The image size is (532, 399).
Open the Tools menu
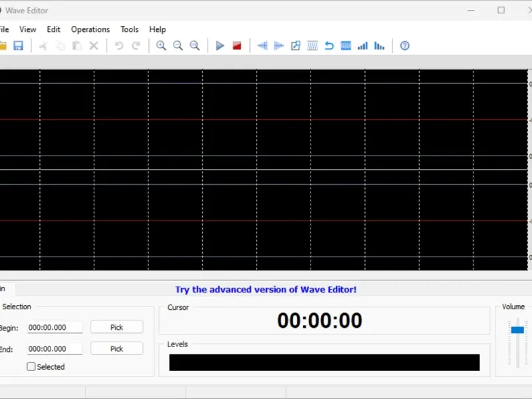click(x=130, y=29)
